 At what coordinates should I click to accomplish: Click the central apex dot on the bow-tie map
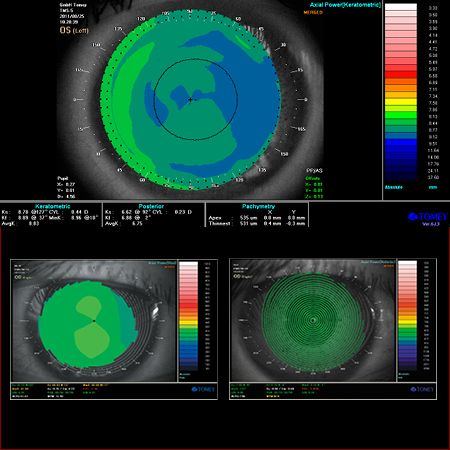94,321
